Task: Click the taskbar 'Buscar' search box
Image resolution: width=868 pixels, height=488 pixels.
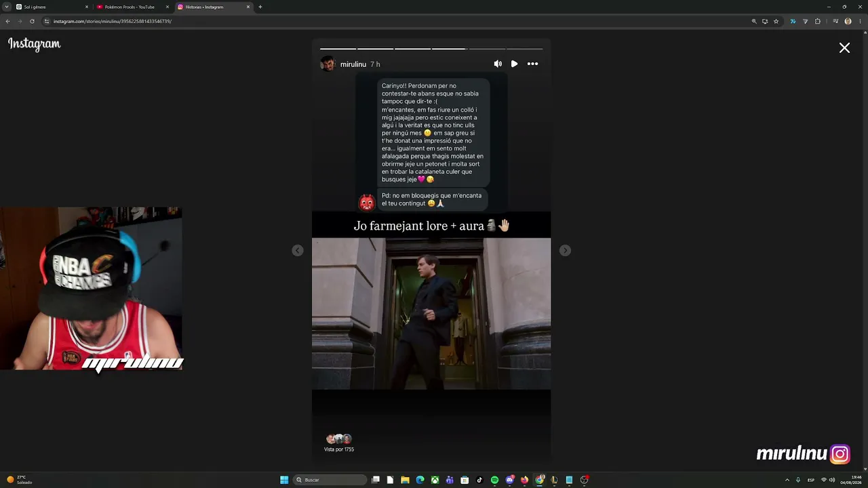Action: [330, 480]
